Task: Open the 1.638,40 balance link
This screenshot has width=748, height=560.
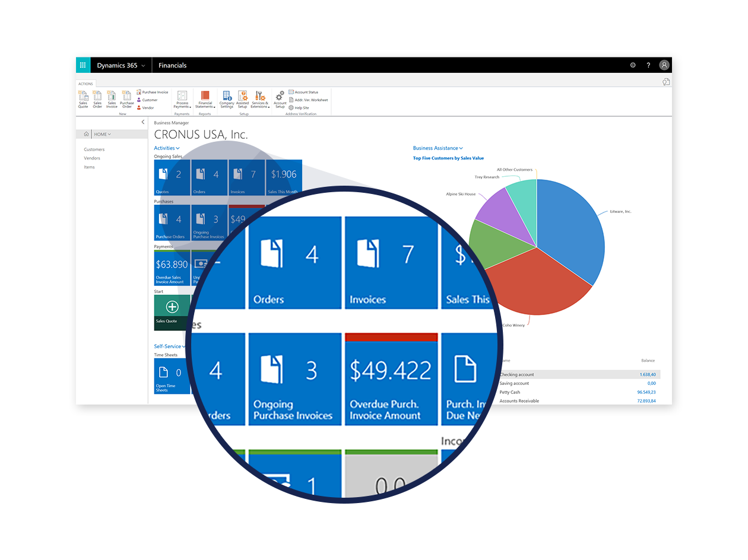Action: (x=647, y=375)
